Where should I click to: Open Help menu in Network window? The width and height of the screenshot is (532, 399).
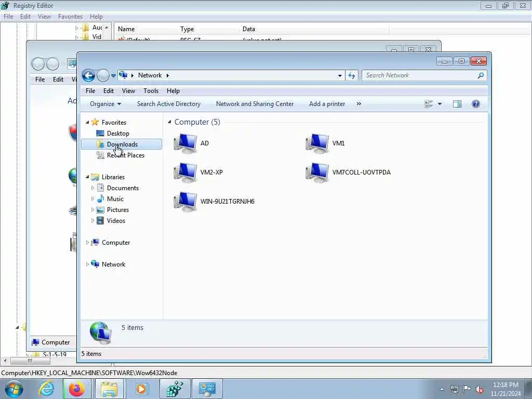(x=173, y=91)
